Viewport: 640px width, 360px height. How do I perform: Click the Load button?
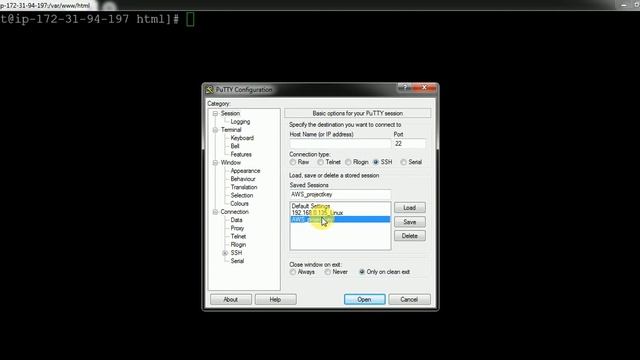click(x=409, y=208)
